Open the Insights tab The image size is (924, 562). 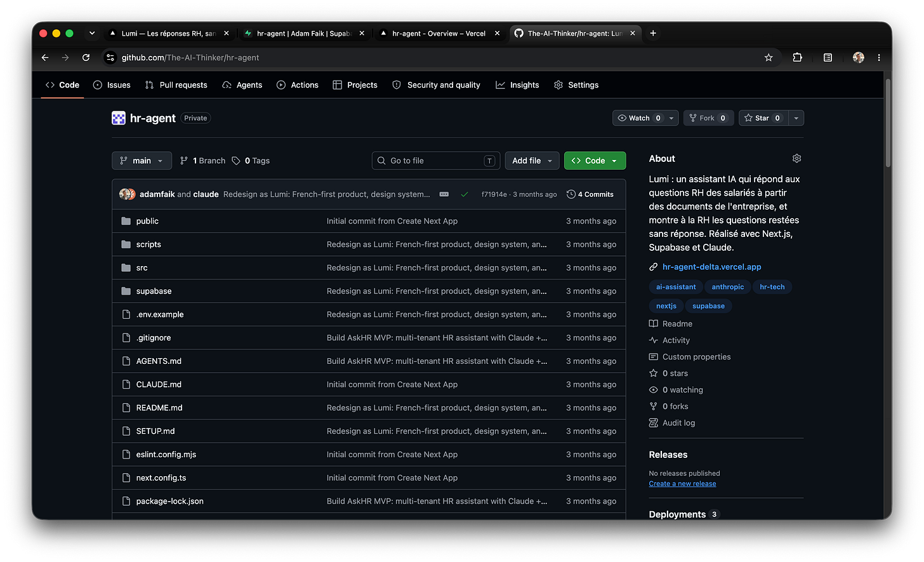(x=517, y=85)
